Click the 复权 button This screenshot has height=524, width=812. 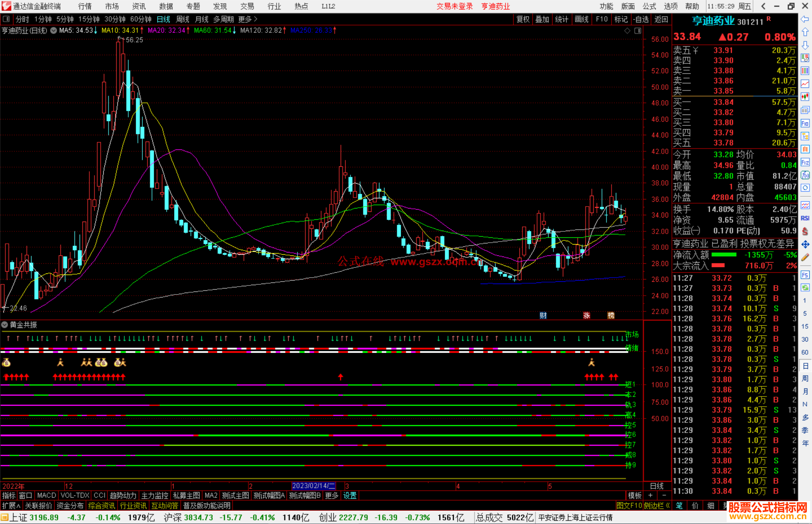[x=523, y=19]
